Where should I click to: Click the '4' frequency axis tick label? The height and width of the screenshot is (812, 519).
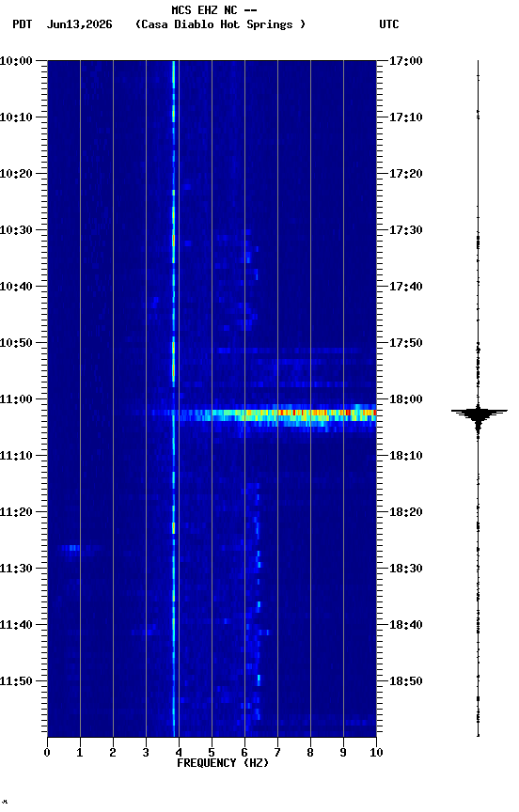pos(179,753)
